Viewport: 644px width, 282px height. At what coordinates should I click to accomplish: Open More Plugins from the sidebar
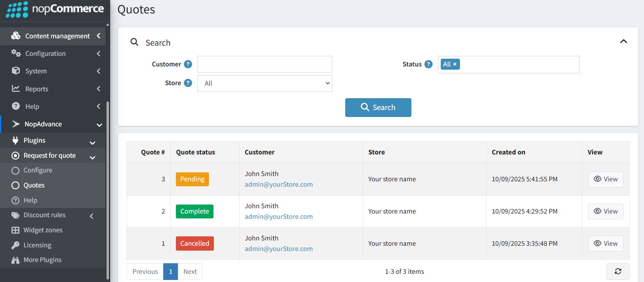click(x=42, y=260)
